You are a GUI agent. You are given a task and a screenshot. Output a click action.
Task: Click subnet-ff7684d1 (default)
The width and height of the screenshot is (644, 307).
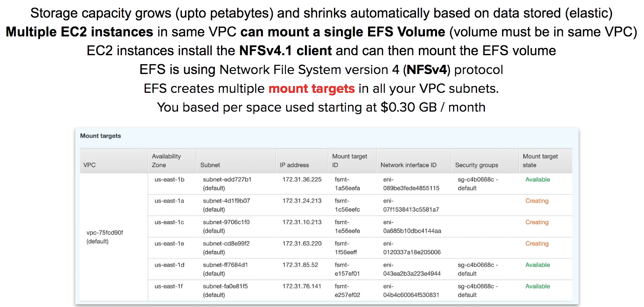225,269
